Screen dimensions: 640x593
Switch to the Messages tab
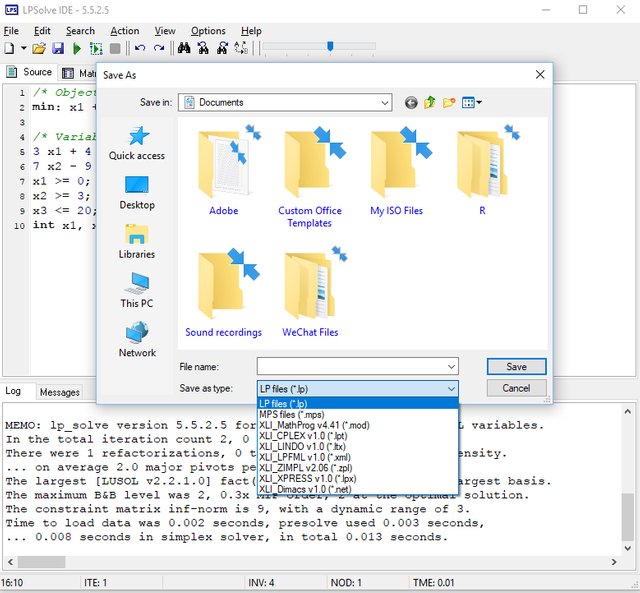click(60, 392)
